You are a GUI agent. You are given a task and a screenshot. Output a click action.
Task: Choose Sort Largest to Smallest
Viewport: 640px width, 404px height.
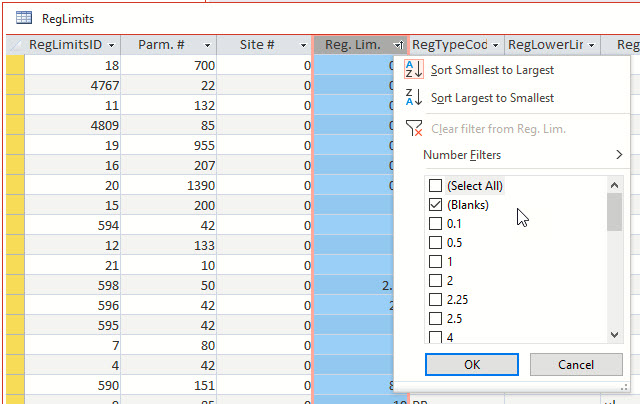[x=492, y=98]
